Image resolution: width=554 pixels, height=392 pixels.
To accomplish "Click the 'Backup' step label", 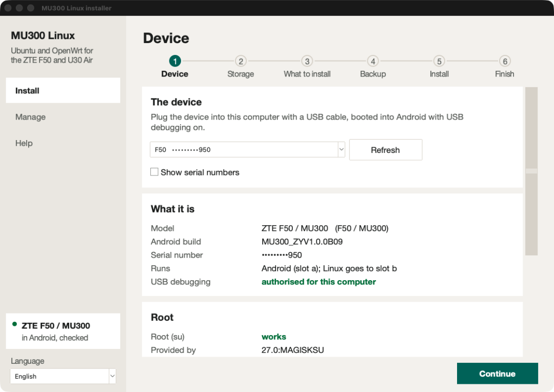I will tap(373, 74).
